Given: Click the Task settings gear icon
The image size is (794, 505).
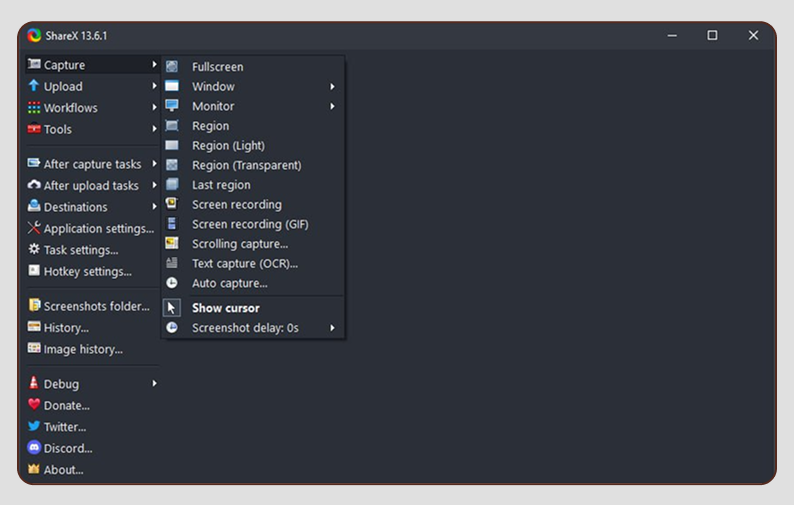Looking at the screenshot, I should tap(34, 249).
